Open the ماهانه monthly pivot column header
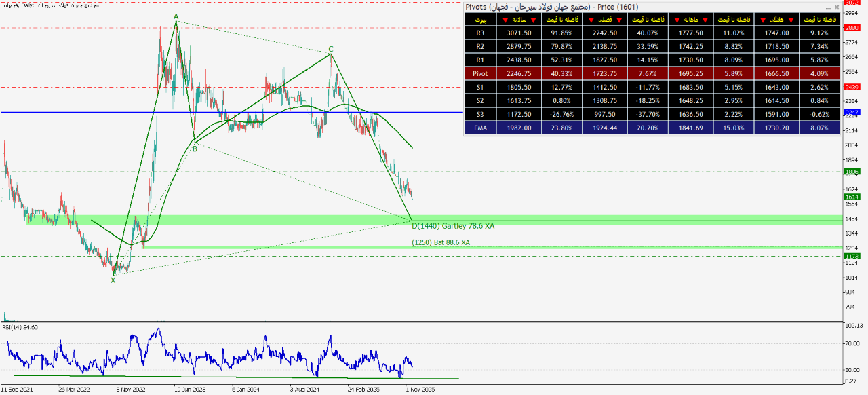 click(x=689, y=20)
